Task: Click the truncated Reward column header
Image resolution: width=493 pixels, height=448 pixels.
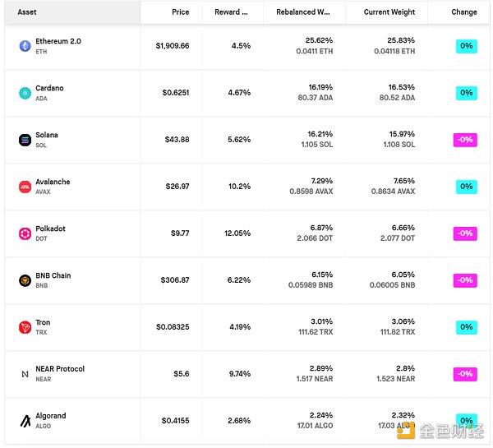Action: pos(231,12)
